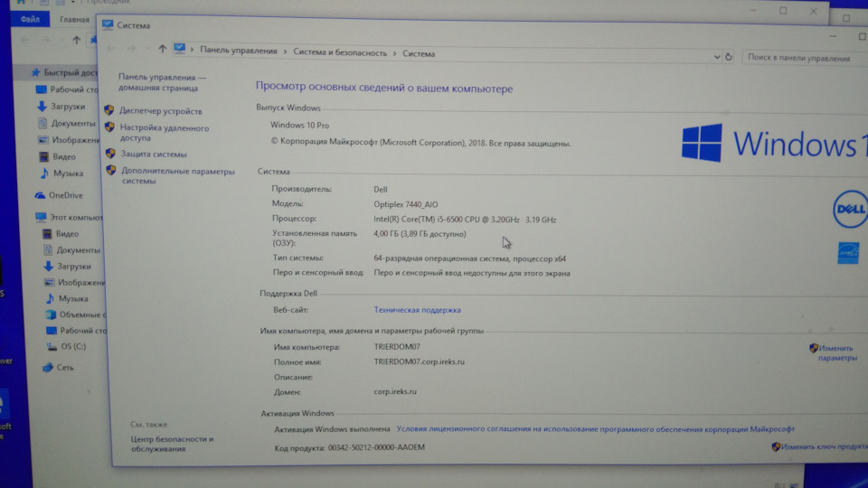
Task: Click the Windows logo
Action: (702, 143)
